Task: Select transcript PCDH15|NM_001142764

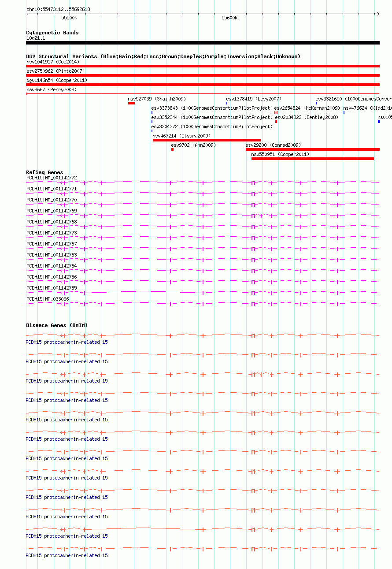Action: 52,266
